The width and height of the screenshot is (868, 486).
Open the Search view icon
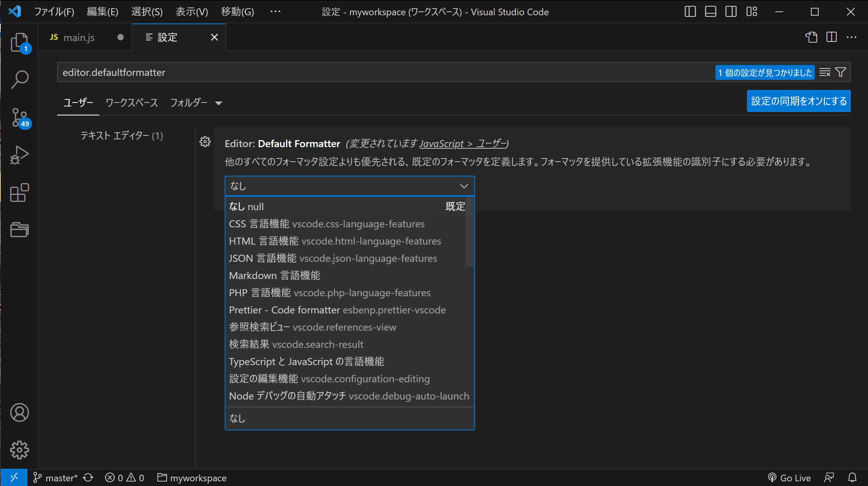coord(20,79)
